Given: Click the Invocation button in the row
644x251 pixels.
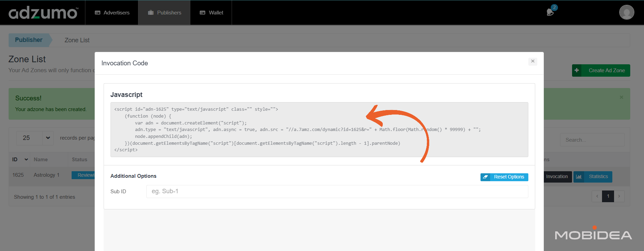Looking at the screenshot, I should click(x=557, y=177).
